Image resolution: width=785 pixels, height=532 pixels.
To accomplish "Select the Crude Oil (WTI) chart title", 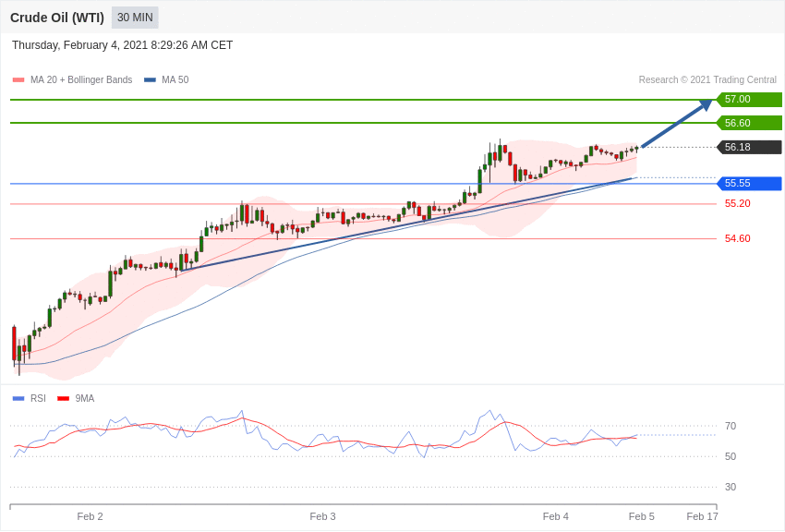I will 57,18.
